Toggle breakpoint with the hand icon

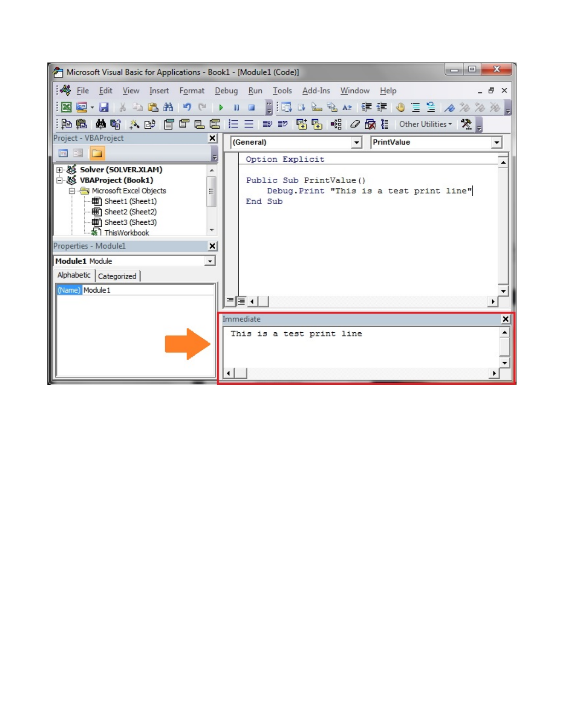[x=400, y=108]
